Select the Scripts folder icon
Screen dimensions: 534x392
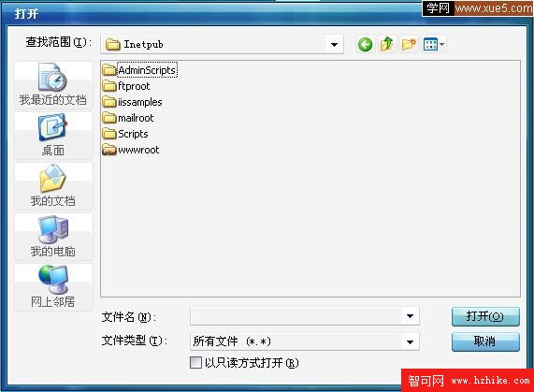click(109, 134)
